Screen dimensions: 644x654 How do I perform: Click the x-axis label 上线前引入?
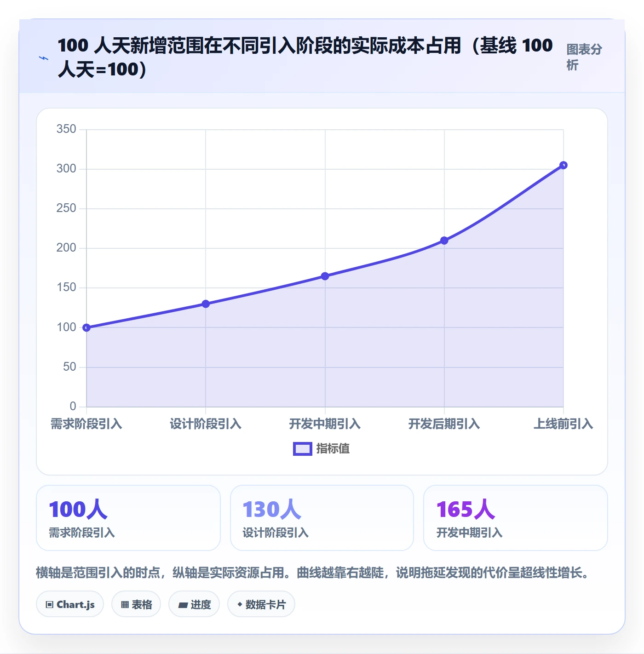[x=563, y=424]
